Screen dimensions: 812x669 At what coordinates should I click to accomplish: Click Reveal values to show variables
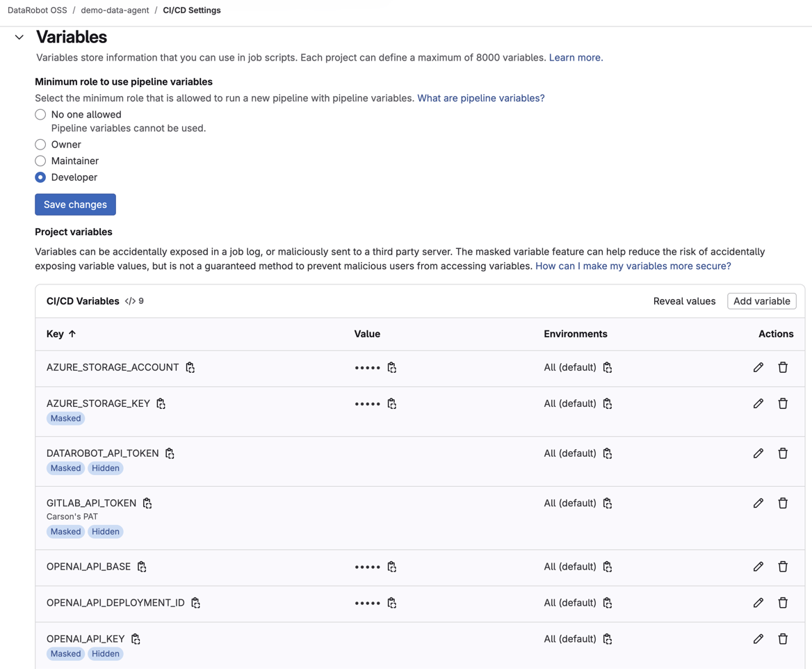[683, 301]
